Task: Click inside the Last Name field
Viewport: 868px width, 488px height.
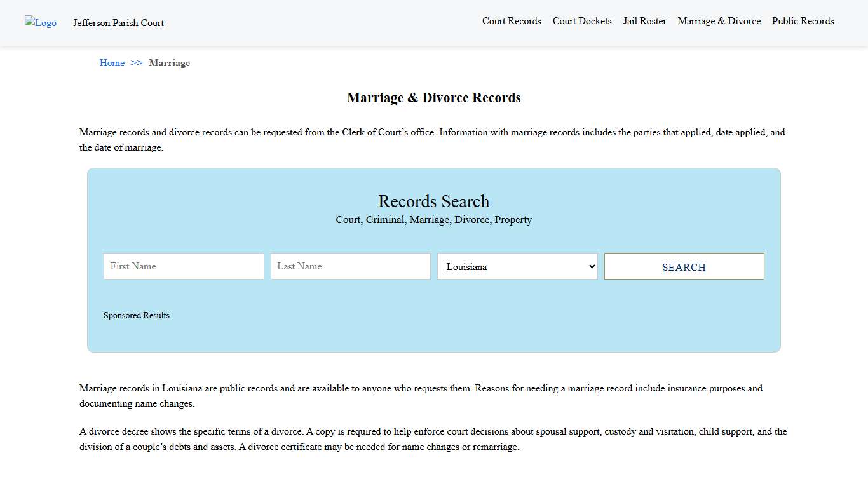Action: (x=350, y=266)
